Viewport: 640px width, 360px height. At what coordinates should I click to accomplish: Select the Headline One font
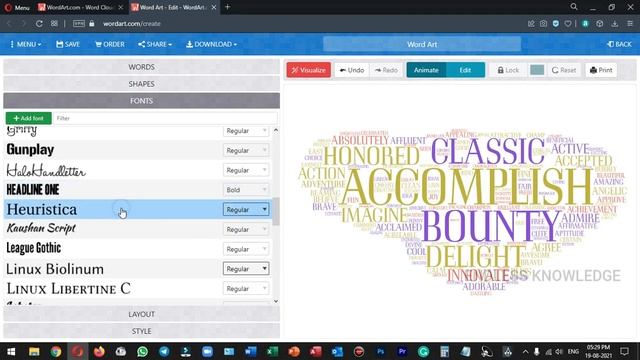33,189
